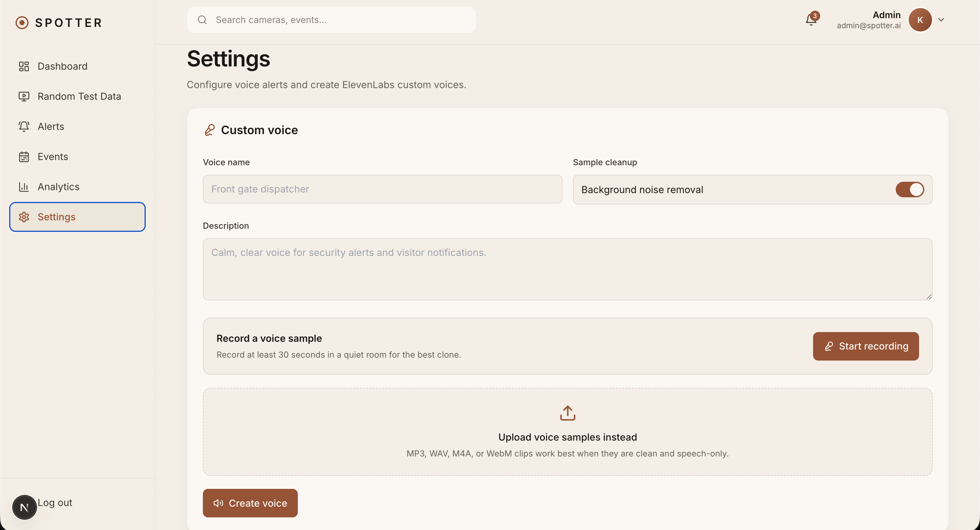Click the Spotter logo icon
This screenshot has width=980, height=530.
pos(22,23)
